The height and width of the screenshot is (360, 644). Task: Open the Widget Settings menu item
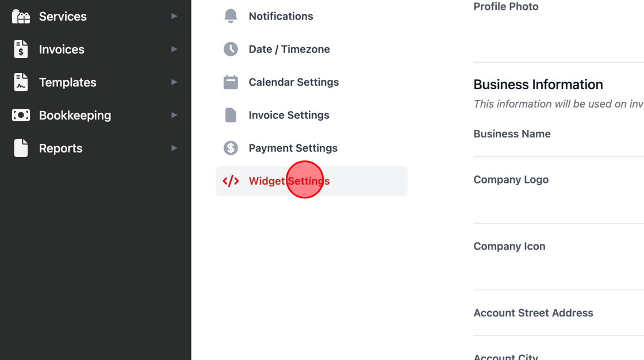point(289,181)
